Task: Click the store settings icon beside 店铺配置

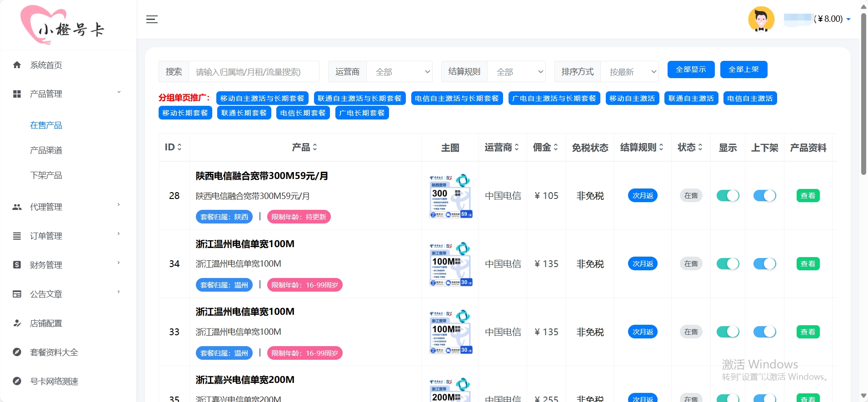Action: tap(17, 323)
